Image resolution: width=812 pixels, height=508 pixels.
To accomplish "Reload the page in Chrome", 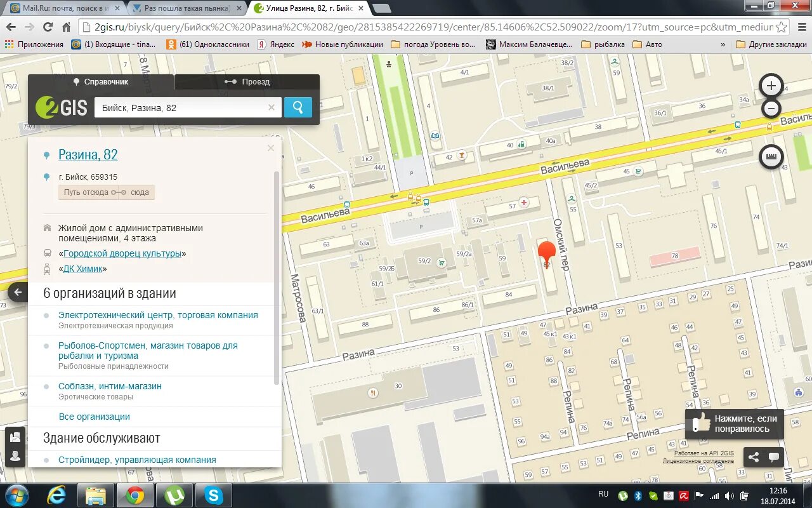I will [48, 27].
